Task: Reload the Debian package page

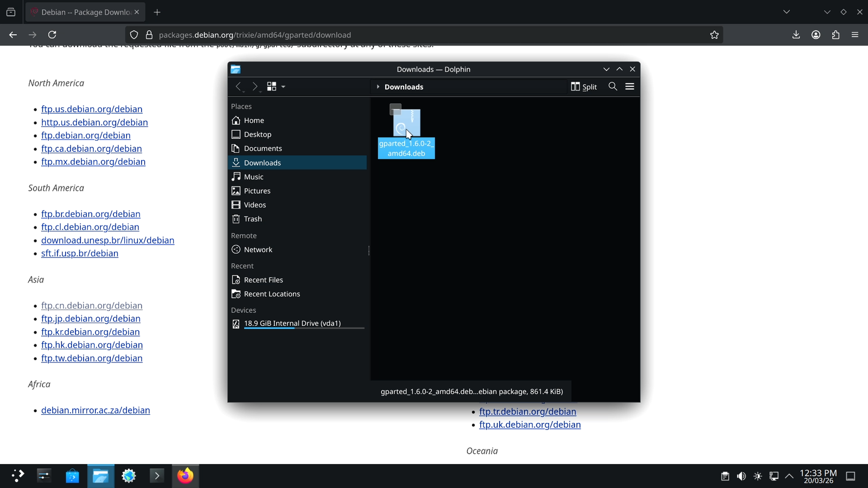Action: (52, 35)
